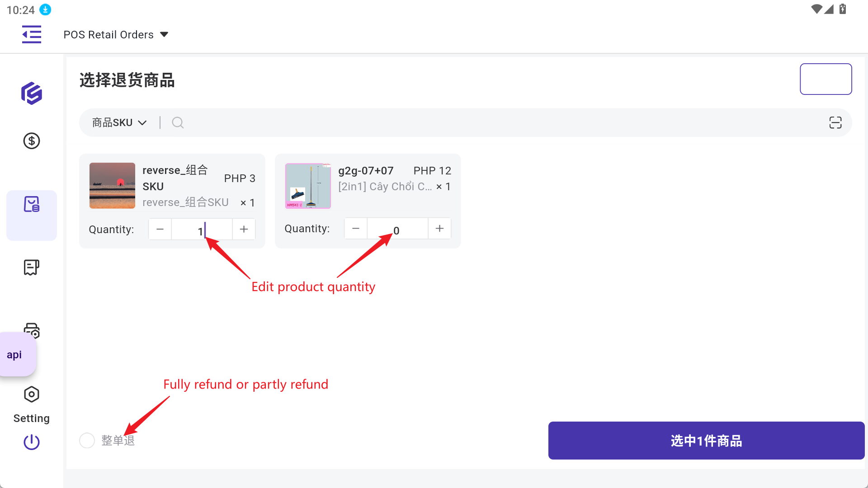Open the shopping bag orders icon

point(32,205)
